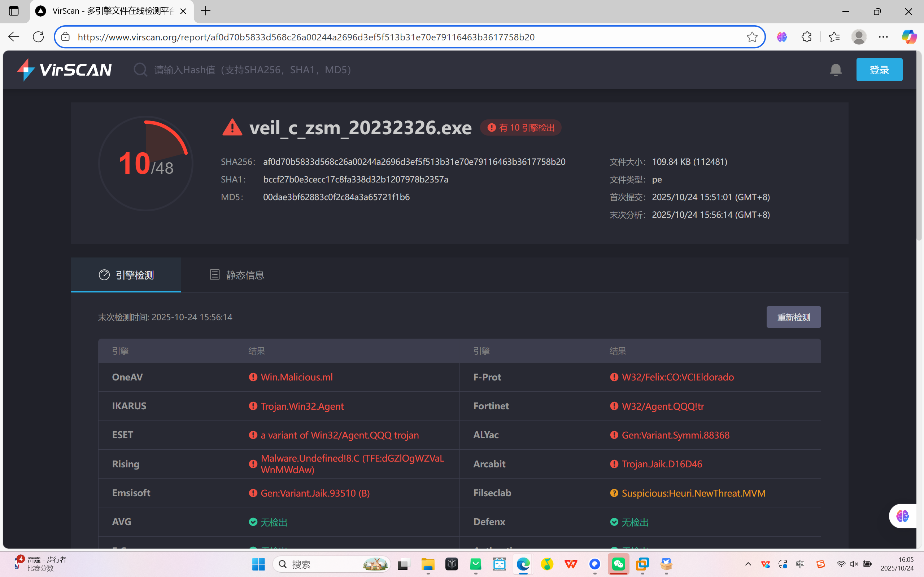This screenshot has height=577, width=924.
Task: Open browser extensions puzzle icon
Action: tap(806, 37)
